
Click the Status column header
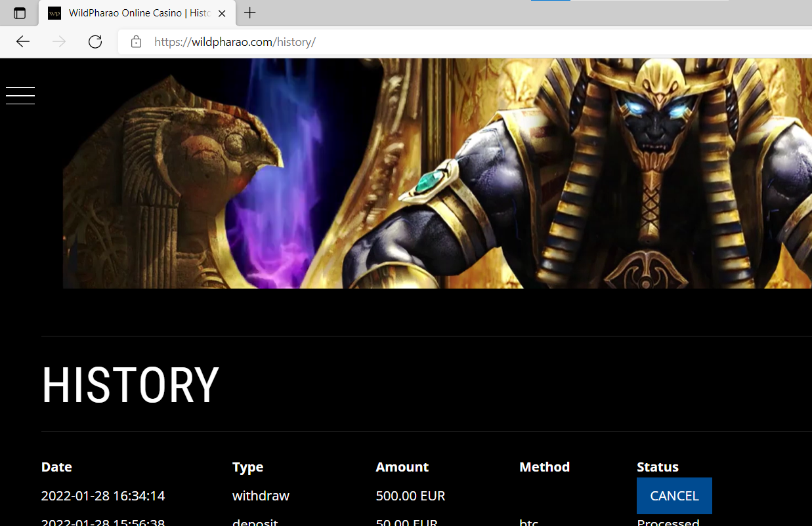click(657, 467)
